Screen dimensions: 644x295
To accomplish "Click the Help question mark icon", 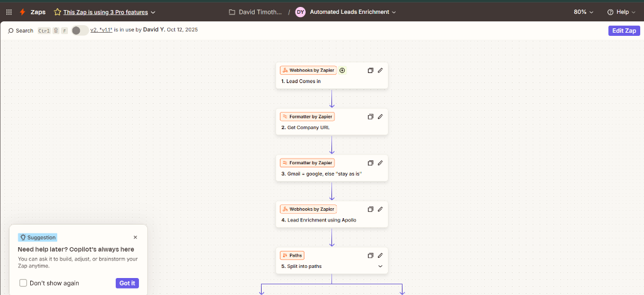I will coord(610,12).
